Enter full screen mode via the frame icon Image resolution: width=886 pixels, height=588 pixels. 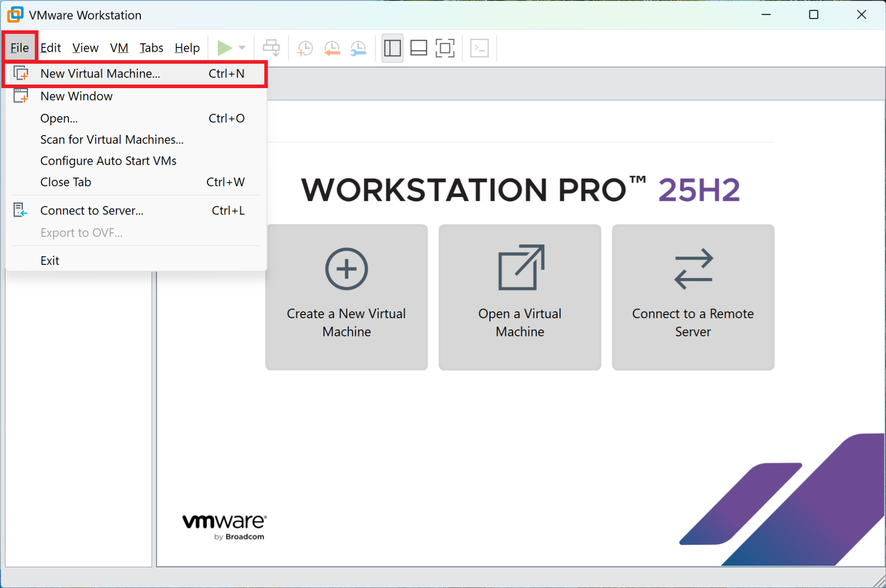[445, 48]
